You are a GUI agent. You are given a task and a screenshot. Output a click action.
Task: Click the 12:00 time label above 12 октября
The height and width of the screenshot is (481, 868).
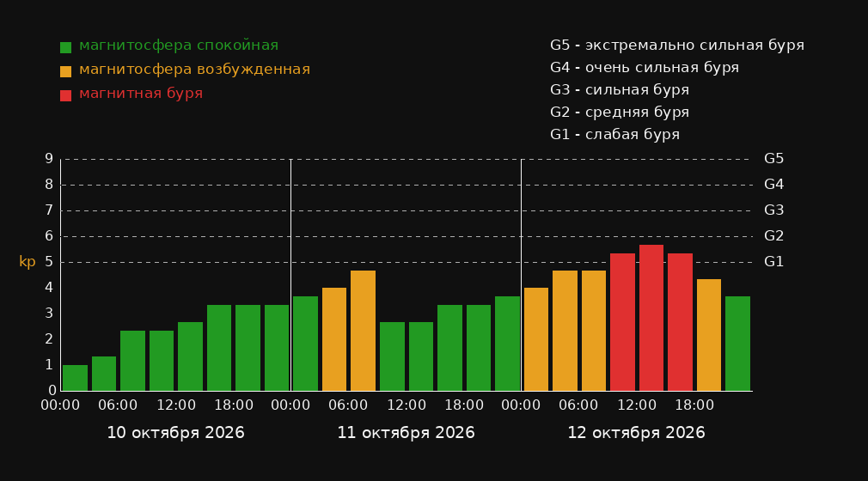637,405
